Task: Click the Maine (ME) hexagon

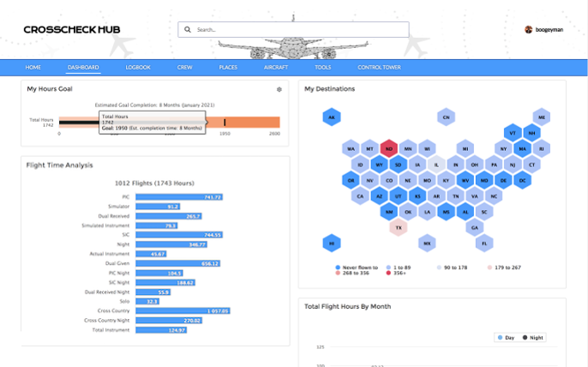Action: [541, 117]
